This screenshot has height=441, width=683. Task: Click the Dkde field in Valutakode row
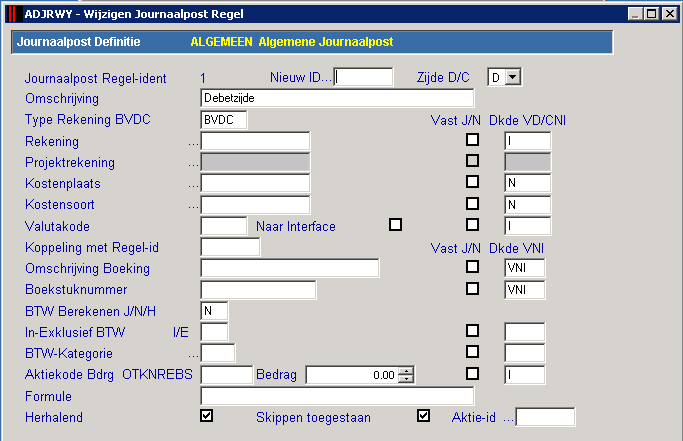(x=527, y=226)
